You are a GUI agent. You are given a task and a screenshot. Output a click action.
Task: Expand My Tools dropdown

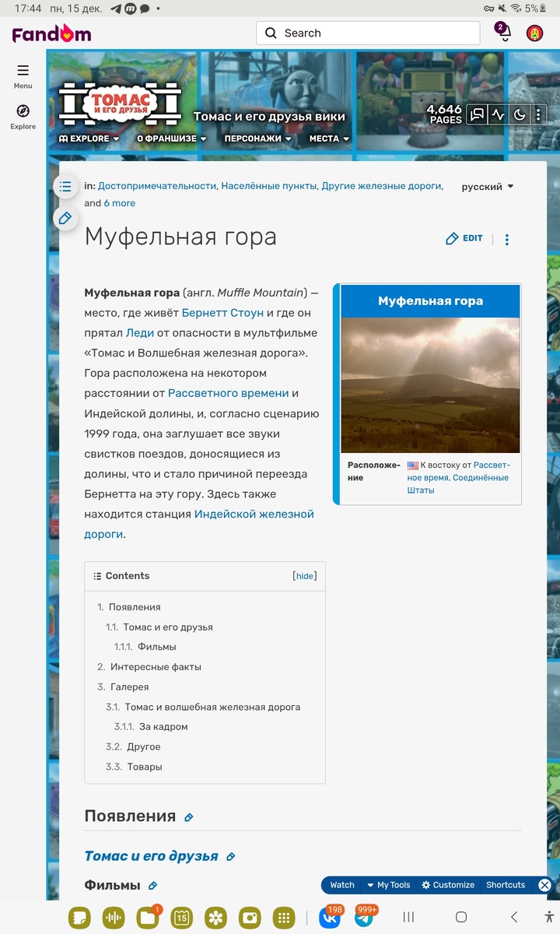click(x=388, y=885)
